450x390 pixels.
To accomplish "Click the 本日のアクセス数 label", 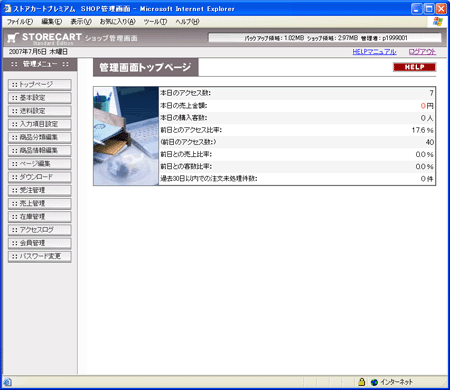I will point(185,93).
